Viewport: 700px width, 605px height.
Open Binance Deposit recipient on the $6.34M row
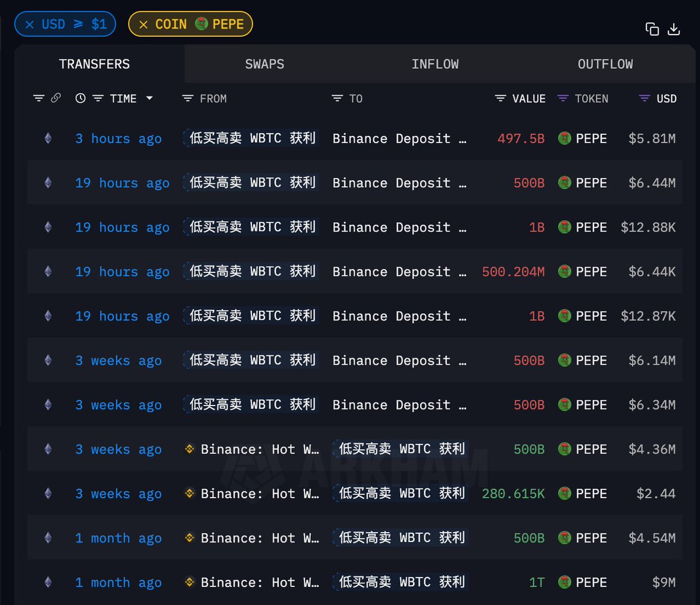[x=400, y=405]
